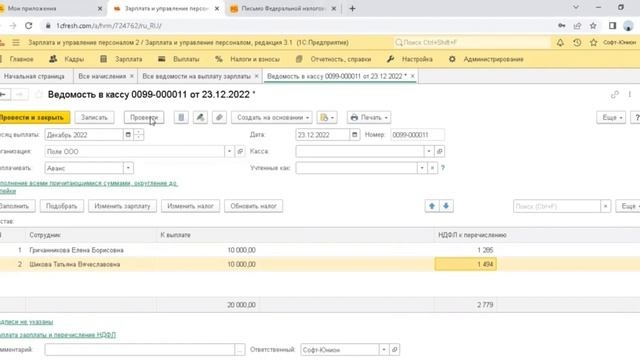Expand the table search dropdown
The height and width of the screenshot is (360, 640).
pyautogui.click(x=606, y=206)
